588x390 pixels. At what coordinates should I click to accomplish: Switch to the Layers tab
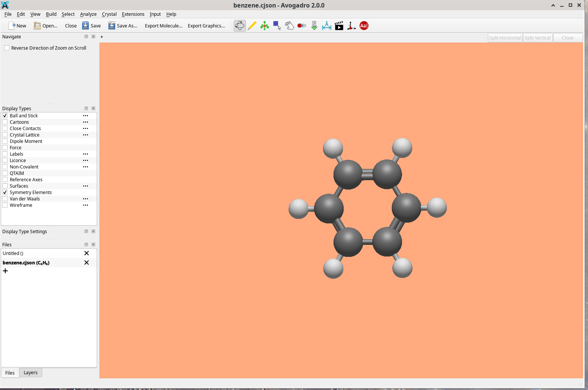[x=30, y=372]
